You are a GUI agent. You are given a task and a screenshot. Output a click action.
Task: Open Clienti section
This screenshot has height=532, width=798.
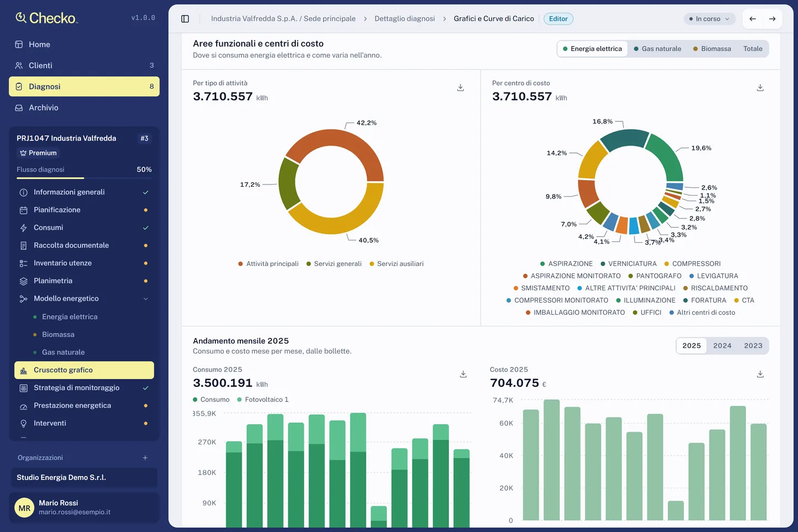point(84,65)
